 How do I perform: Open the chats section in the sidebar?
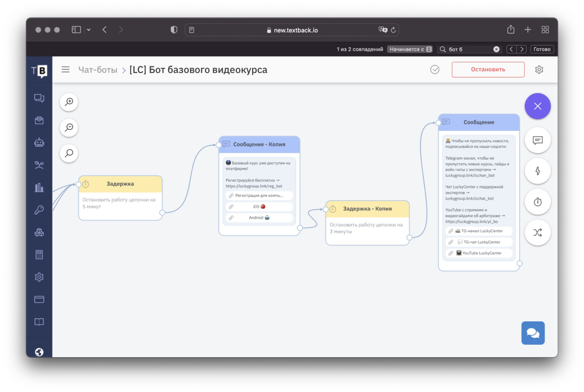coord(39,98)
